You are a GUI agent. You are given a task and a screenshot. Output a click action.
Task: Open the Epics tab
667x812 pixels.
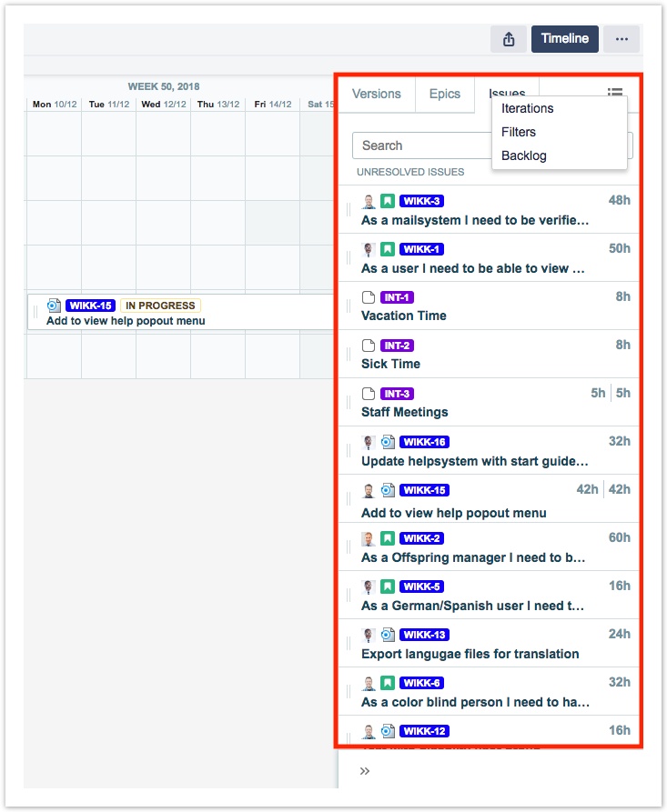(x=445, y=94)
